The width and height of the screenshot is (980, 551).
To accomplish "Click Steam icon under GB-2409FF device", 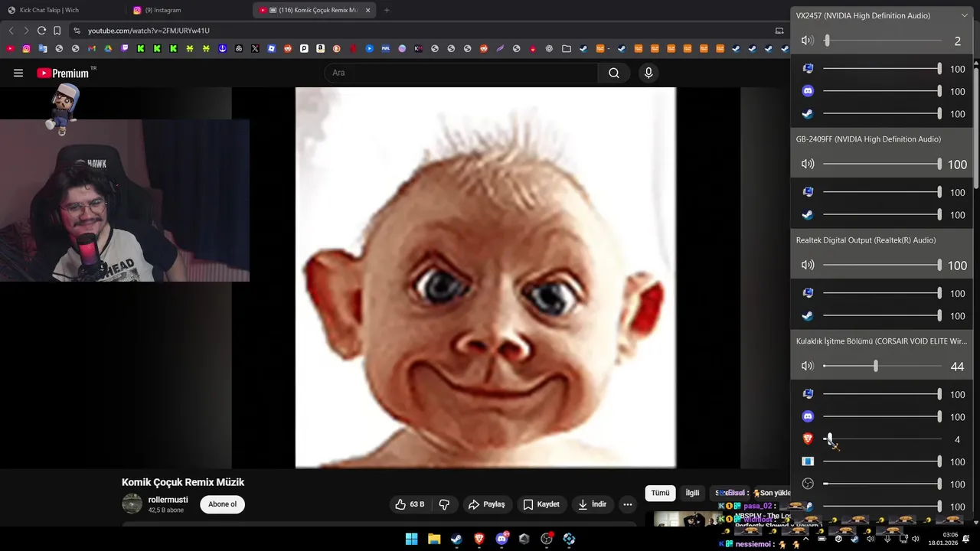I will click(808, 215).
